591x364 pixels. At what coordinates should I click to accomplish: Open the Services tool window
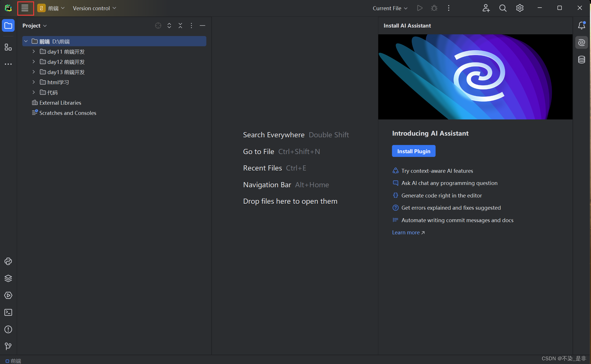8,295
